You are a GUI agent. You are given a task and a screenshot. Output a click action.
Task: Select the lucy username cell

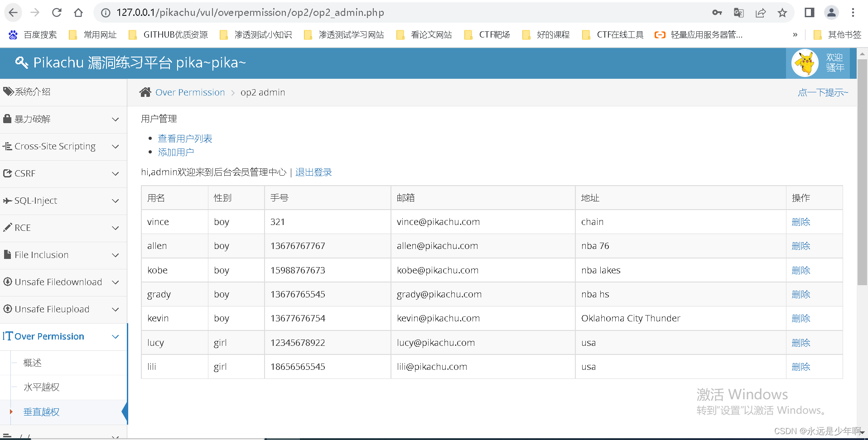click(x=174, y=343)
